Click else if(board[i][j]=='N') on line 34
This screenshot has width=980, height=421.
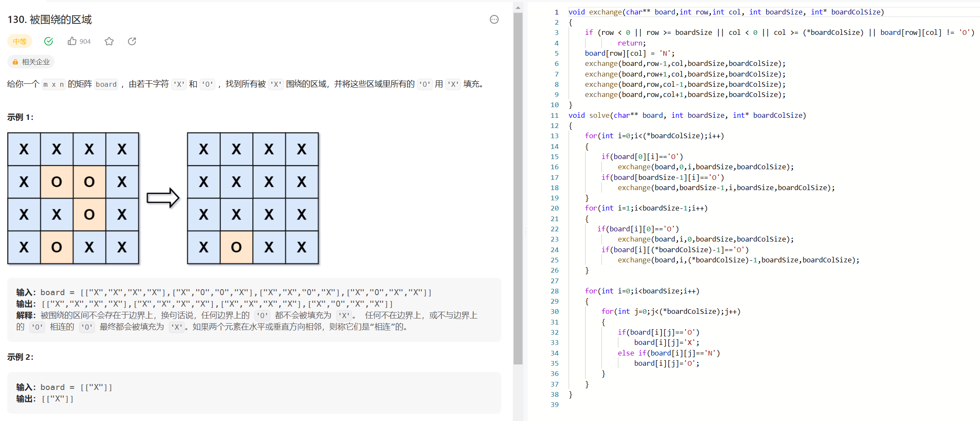pyautogui.click(x=669, y=353)
